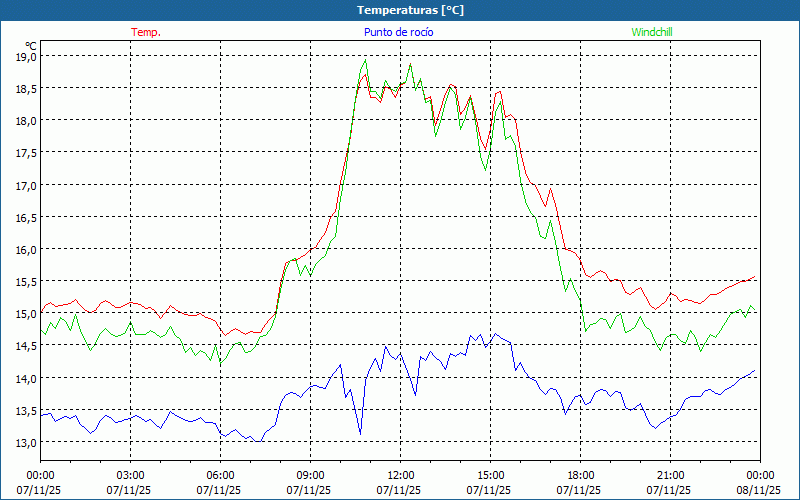Click the 03:00 time axis label
800x500 pixels.
tap(131, 475)
